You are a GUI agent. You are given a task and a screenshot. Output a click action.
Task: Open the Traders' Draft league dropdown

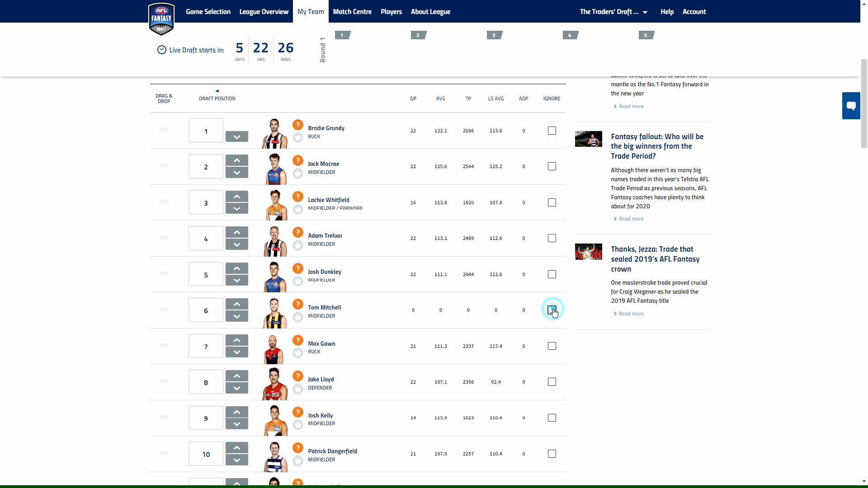pos(613,12)
